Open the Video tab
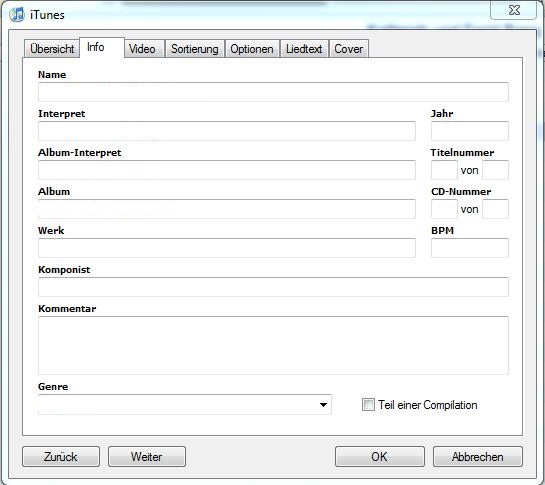545x485 pixels. [x=142, y=49]
